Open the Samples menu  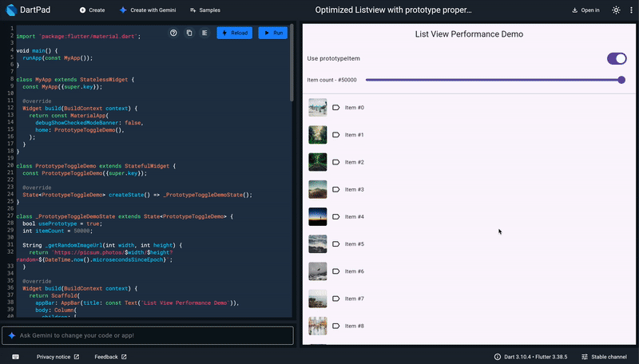point(206,10)
